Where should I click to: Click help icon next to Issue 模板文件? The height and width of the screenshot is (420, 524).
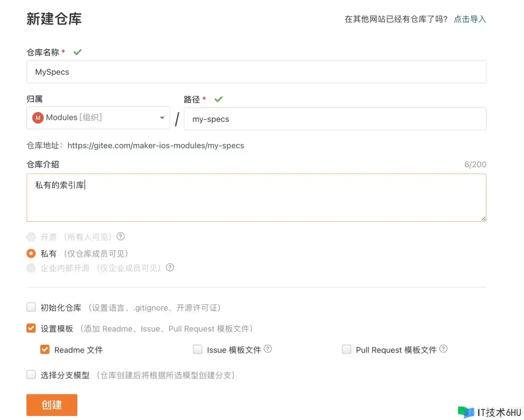pos(268,349)
